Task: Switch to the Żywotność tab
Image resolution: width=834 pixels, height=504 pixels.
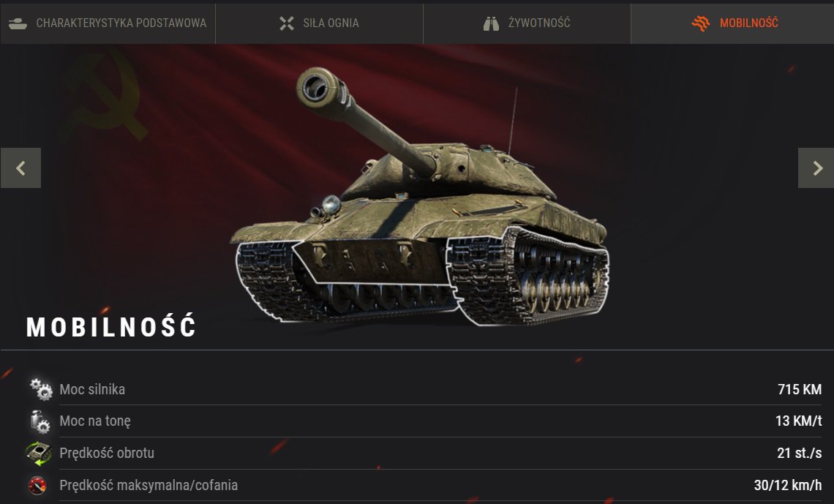Action: (x=527, y=23)
